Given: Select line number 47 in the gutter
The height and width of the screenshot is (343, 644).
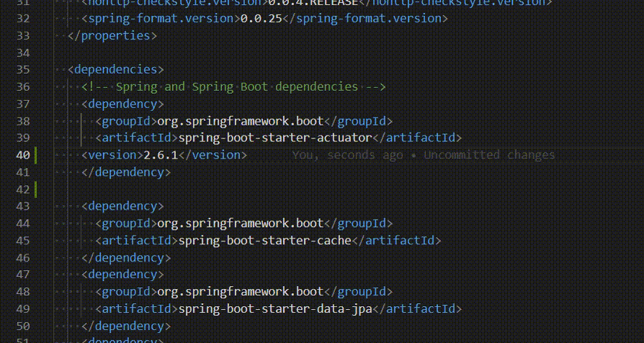Looking at the screenshot, I should [x=23, y=274].
